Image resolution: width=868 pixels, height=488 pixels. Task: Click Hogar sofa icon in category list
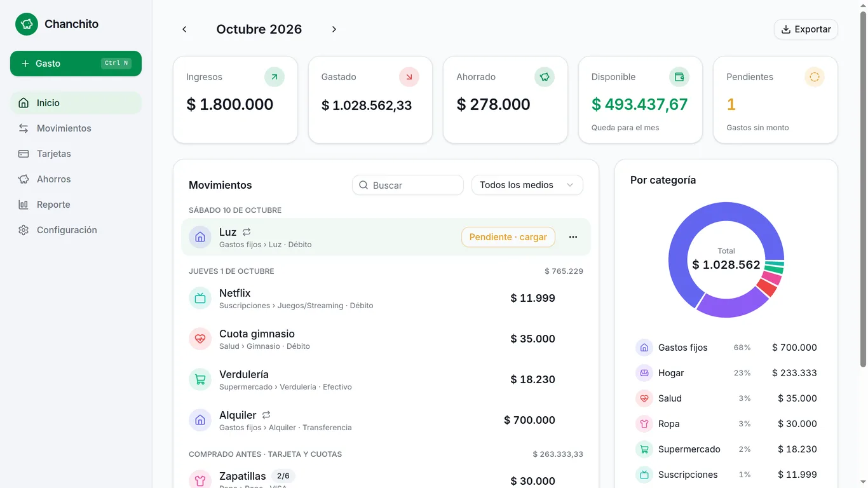(644, 373)
